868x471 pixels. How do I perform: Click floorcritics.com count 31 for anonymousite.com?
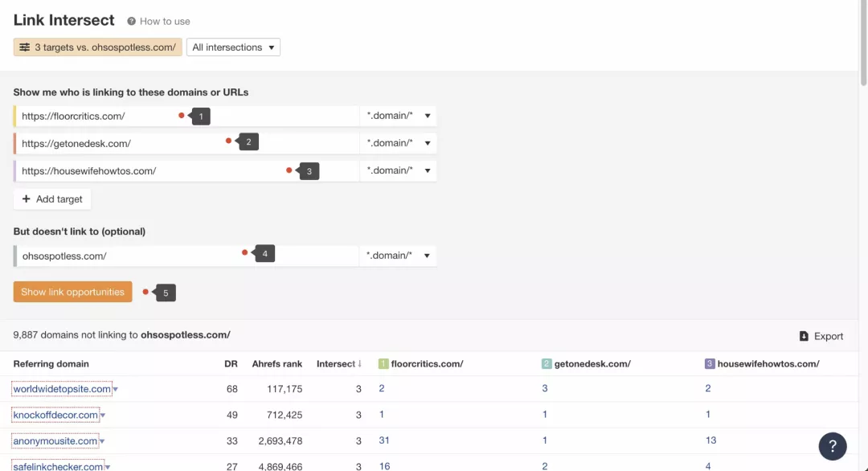(x=384, y=440)
